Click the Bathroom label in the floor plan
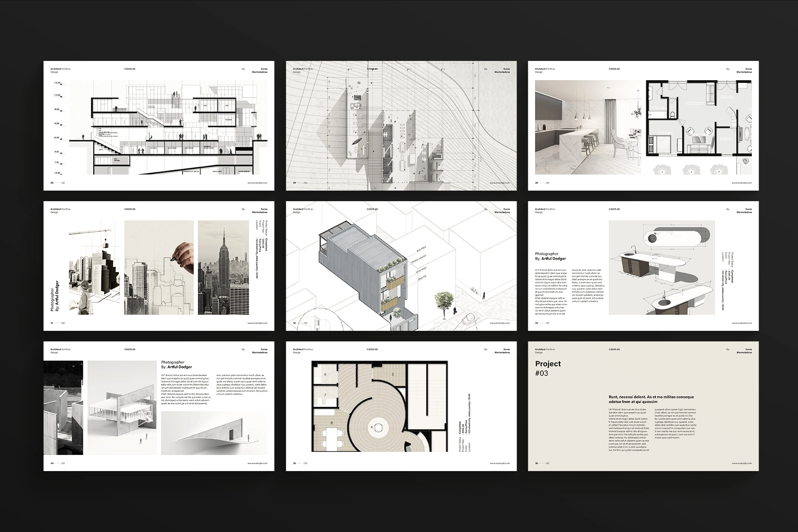Screen dimensions: 798x532 [x=657, y=107]
